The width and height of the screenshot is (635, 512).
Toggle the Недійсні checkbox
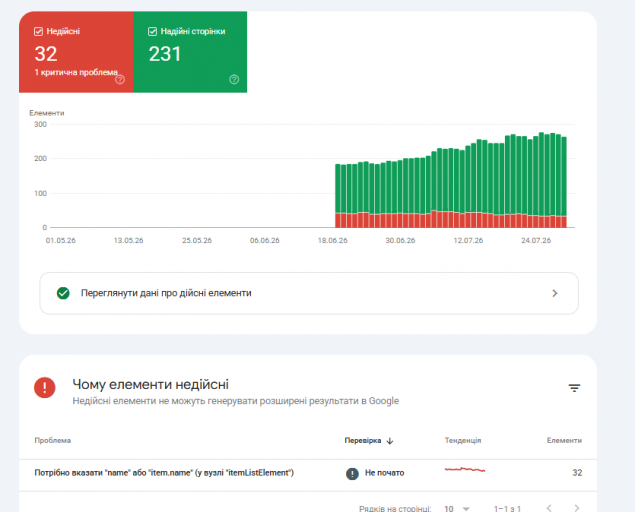(38, 32)
